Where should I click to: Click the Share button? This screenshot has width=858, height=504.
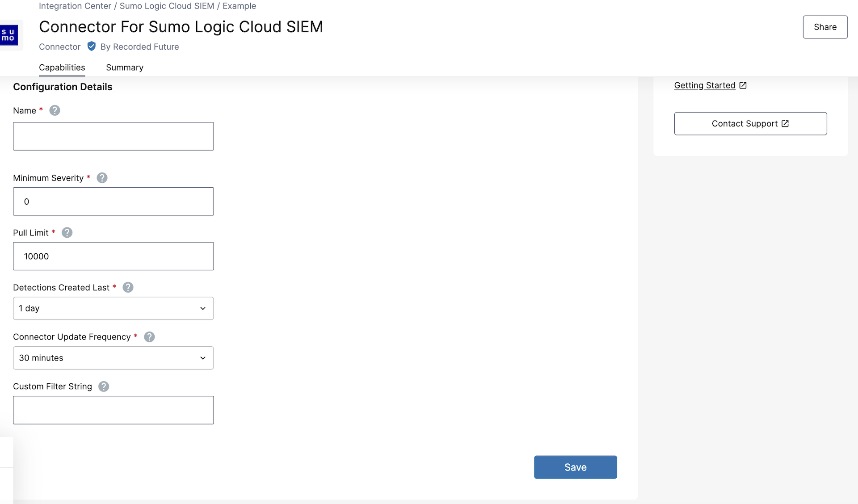pyautogui.click(x=824, y=27)
